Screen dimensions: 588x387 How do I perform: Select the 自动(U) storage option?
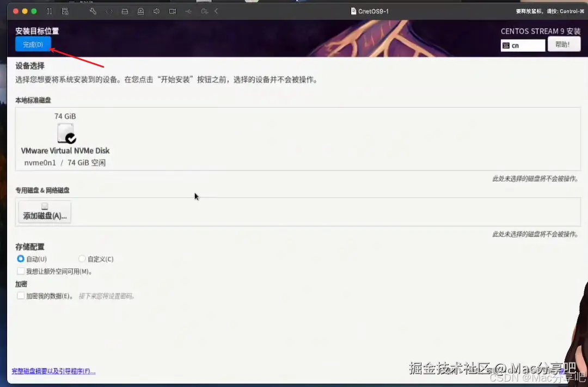[20, 259]
